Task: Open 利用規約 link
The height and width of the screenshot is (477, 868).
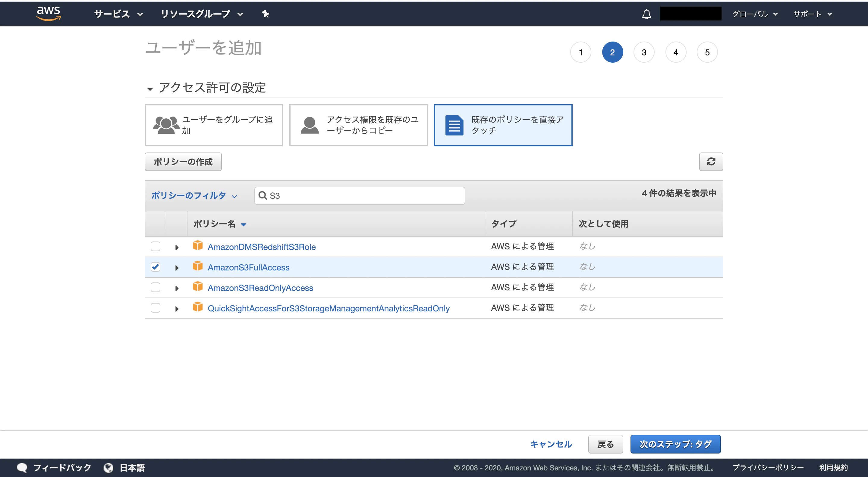Action: click(833, 468)
